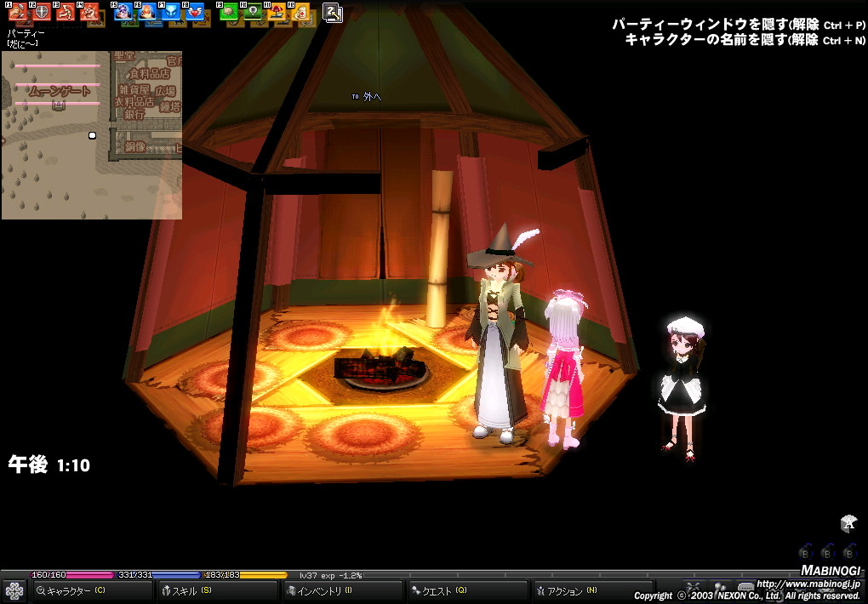Select the maid character in black dress
The image size is (868, 604).
click(x=682, y=387)
